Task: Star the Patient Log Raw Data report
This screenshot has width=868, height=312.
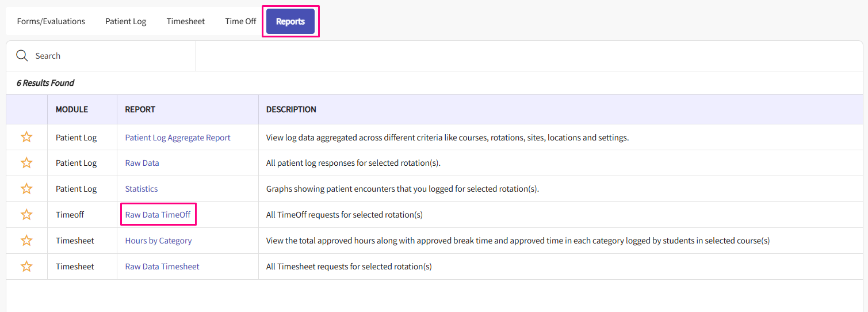Action: (26, 163)
